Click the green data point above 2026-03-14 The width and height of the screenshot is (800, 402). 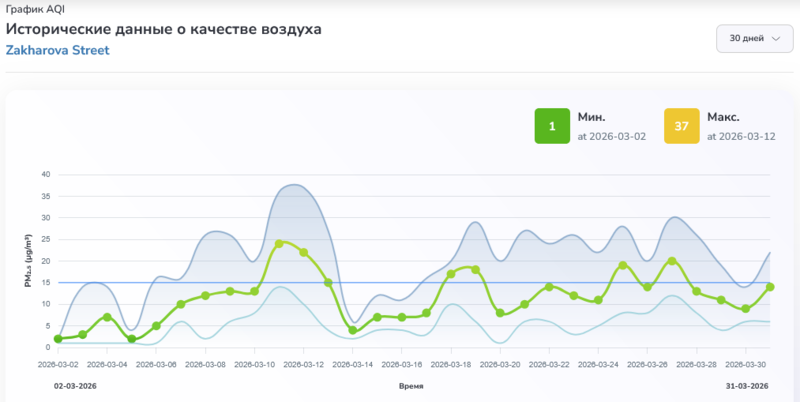[x=353, y=330]
